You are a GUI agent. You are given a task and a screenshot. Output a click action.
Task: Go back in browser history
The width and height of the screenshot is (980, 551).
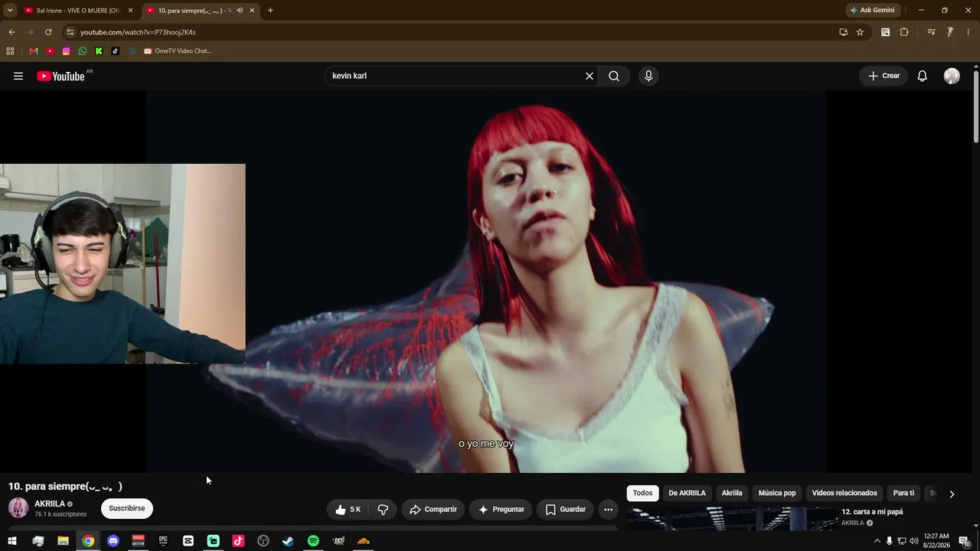click(11, 32)
